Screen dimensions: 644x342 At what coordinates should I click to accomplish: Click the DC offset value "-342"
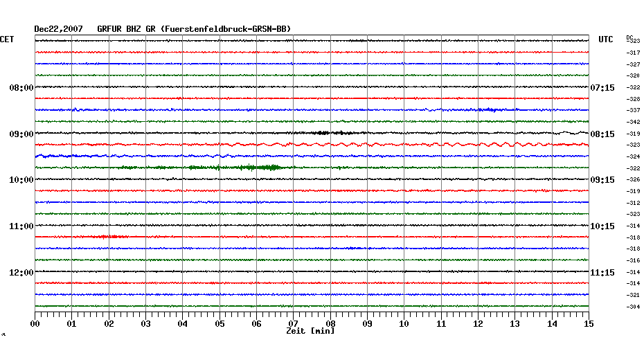pos(634,122)
